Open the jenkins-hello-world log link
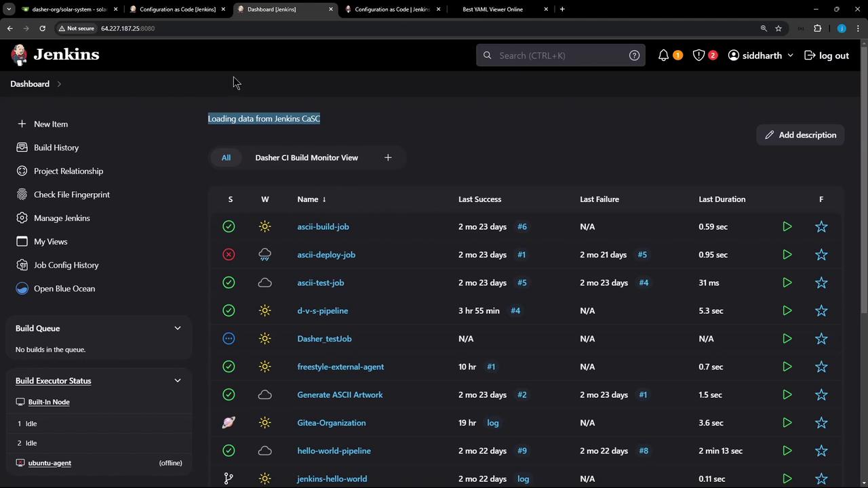 523,479
